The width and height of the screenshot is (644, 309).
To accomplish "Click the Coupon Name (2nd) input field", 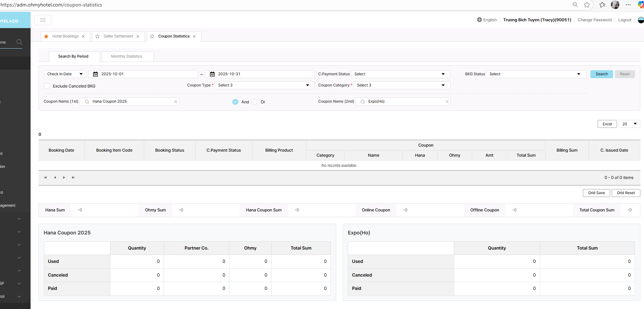I will 405,102.
